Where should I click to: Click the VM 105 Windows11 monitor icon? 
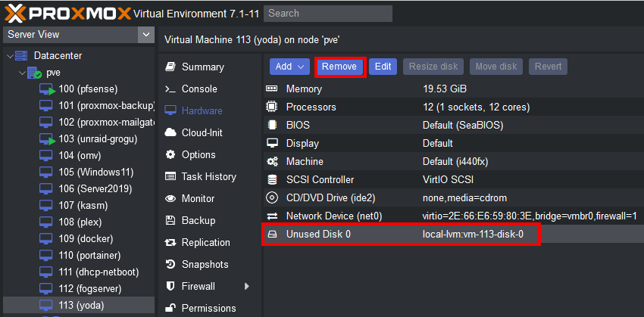[46, 172]
